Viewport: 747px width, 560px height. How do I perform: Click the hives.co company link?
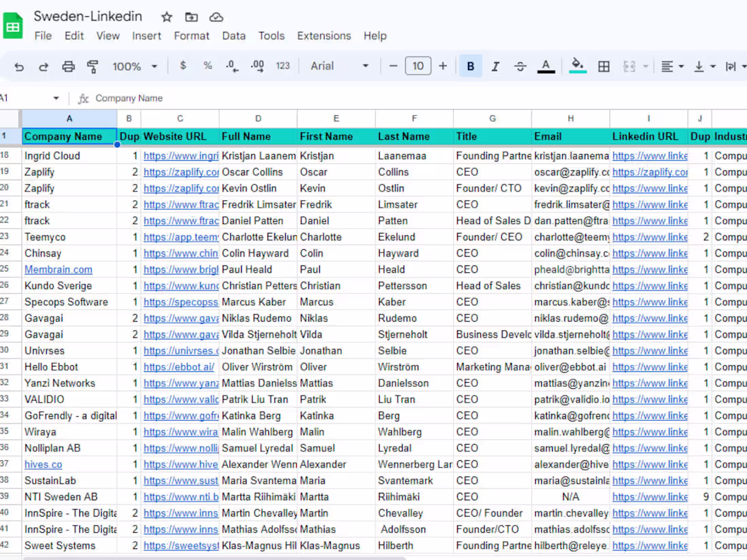coord(43,464)
